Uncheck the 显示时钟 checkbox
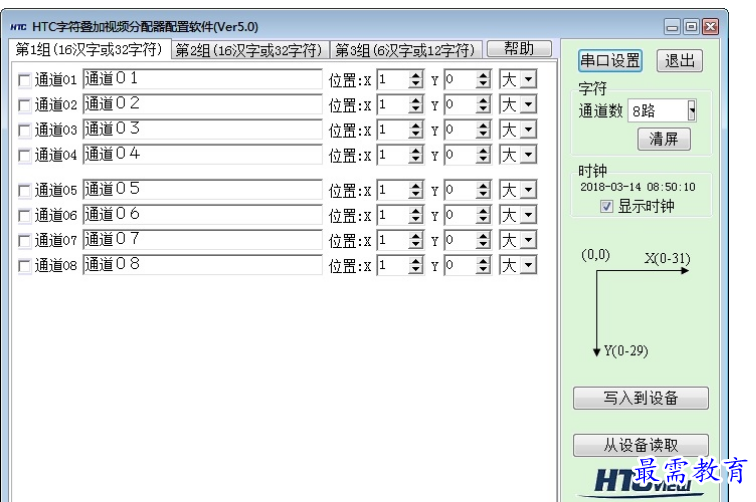Viewport: 756px width, 502px height. [x=606, y=206]
